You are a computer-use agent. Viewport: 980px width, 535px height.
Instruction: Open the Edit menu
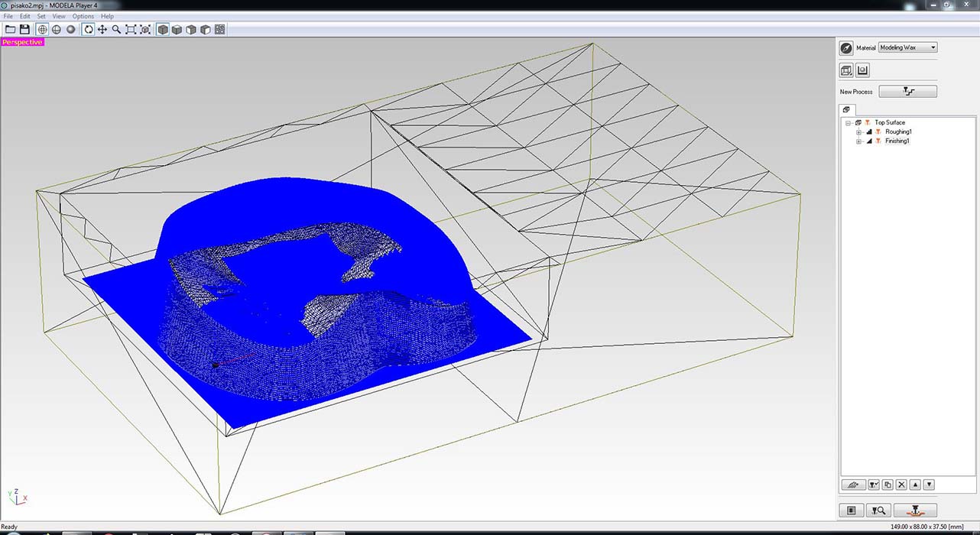[x=25, y=16]
